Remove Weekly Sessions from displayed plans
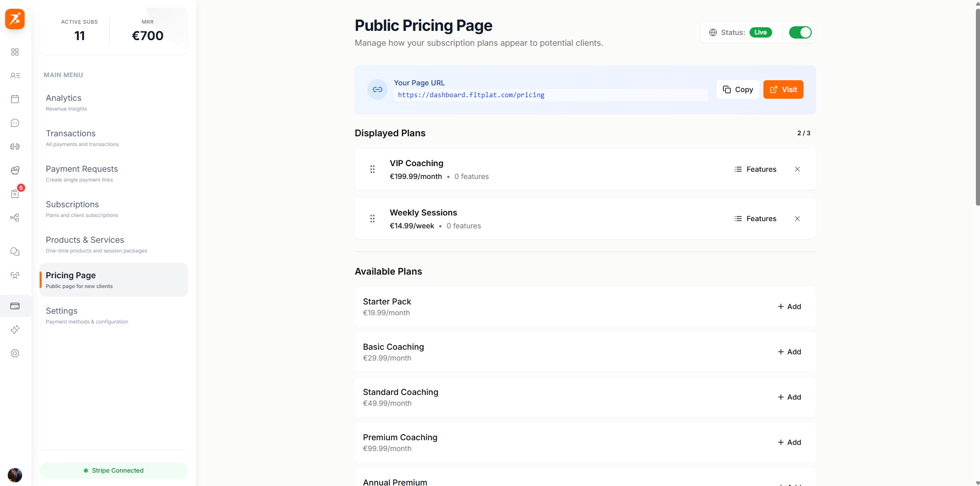Viewport: 980px width, 486px height. (797, 219)
